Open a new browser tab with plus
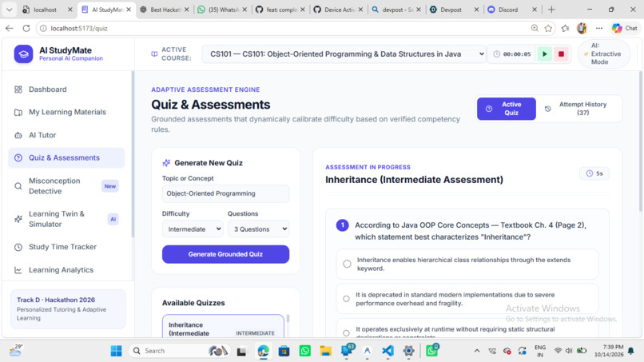The width and height of the screenshot is (644, 362). coord(551,10)
